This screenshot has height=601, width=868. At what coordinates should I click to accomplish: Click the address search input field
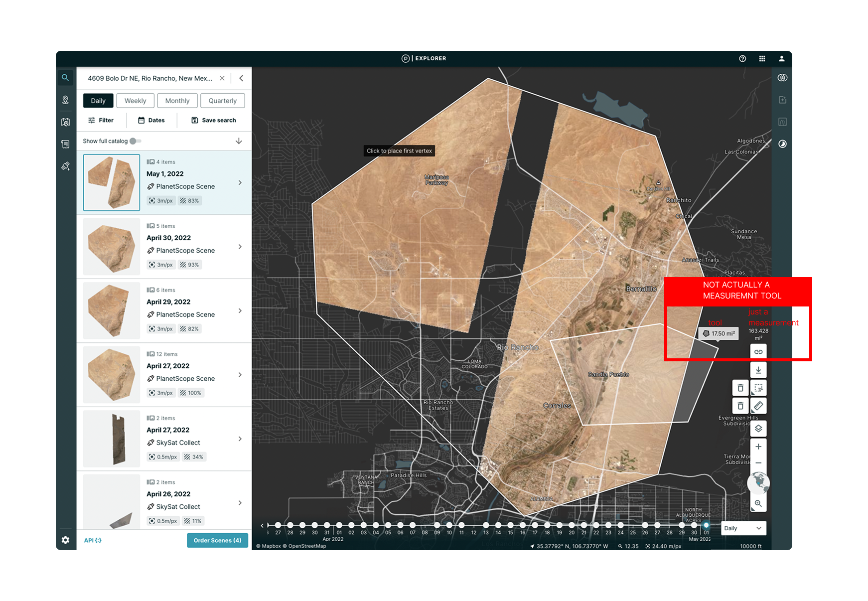point(150,78)
